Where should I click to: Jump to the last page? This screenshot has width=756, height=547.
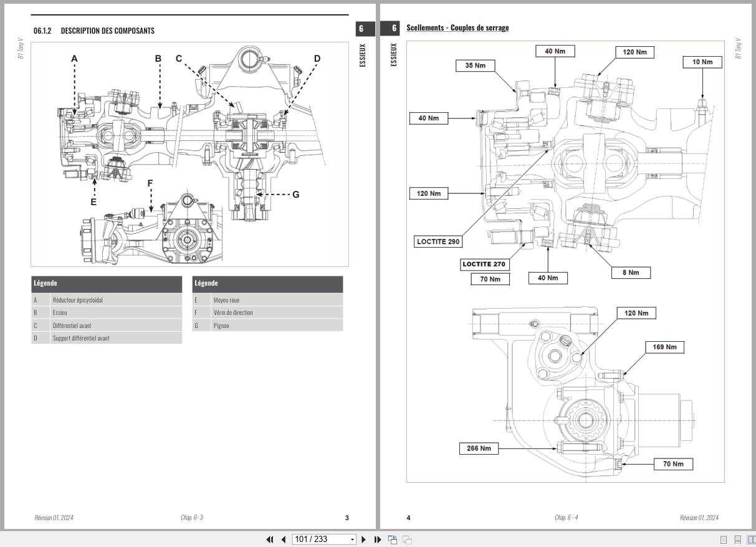pos(377,539)
